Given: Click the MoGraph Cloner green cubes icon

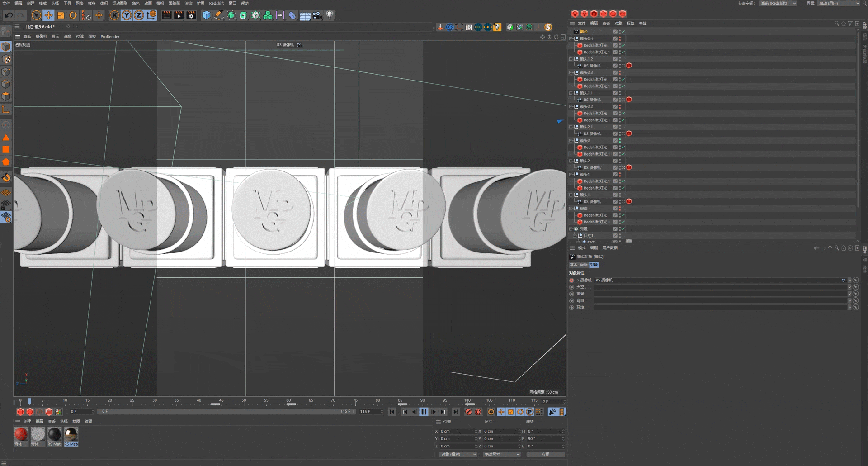Looking at the screenshot, I should point(268,15).
